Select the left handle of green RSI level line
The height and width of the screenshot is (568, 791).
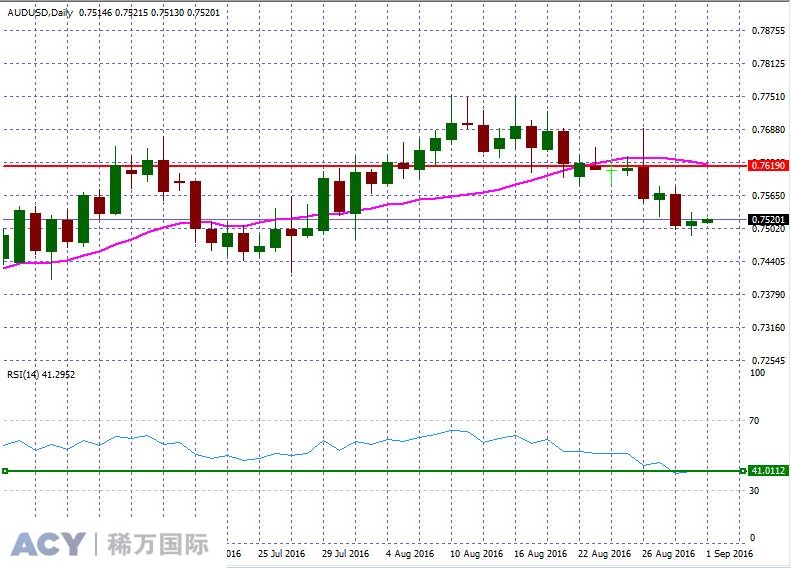pyautogui.click(x=5, y=471)
